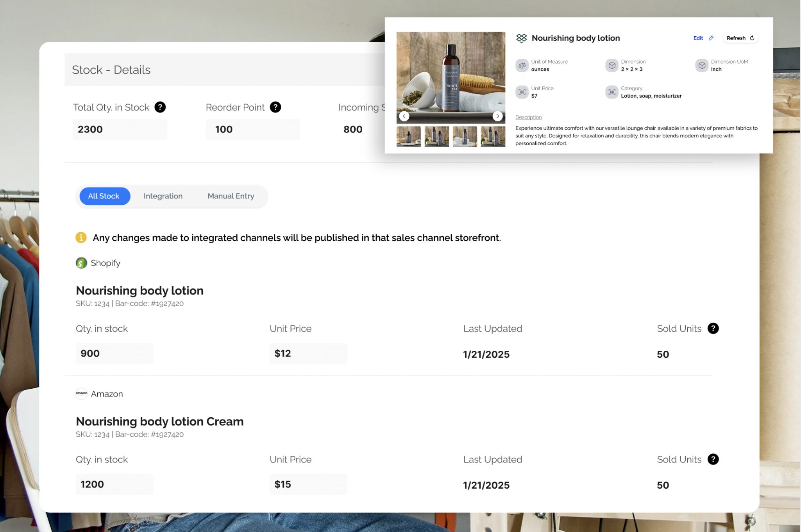Click the Reorder Point field showing 100
Viewport: 801px width, 532px height.
pyautogui.click(x=253, y=129)
